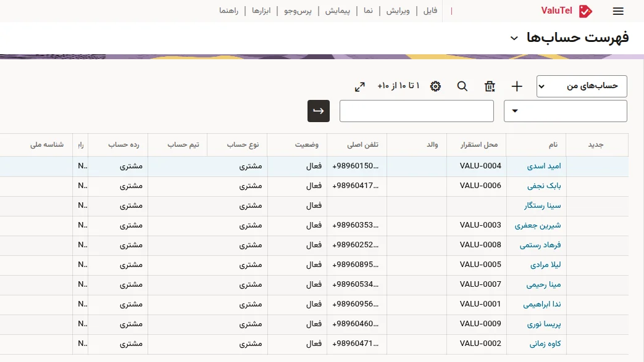Run the query with arrow button
644x362 pixels.
click(x=319, y=111)
